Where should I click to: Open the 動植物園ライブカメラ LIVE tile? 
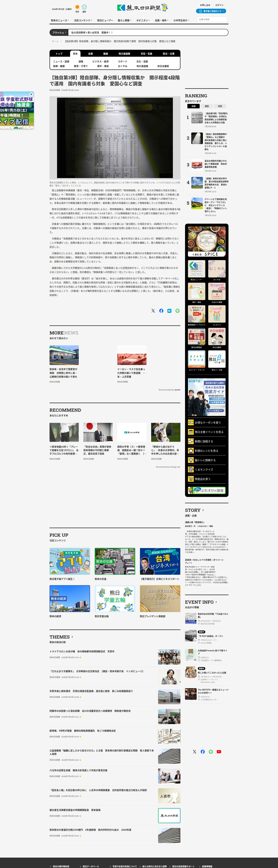(197, 314)
